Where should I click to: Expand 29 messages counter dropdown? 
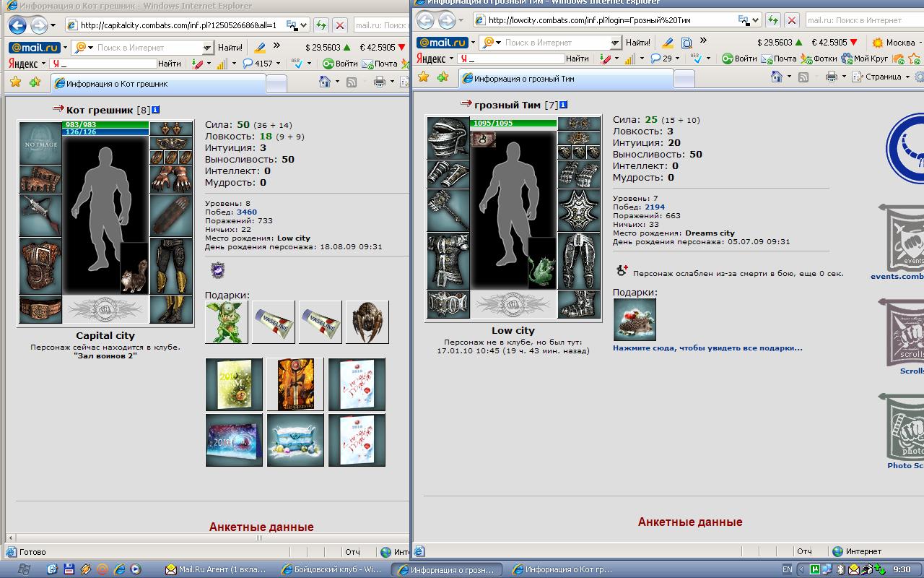(677, 59)
